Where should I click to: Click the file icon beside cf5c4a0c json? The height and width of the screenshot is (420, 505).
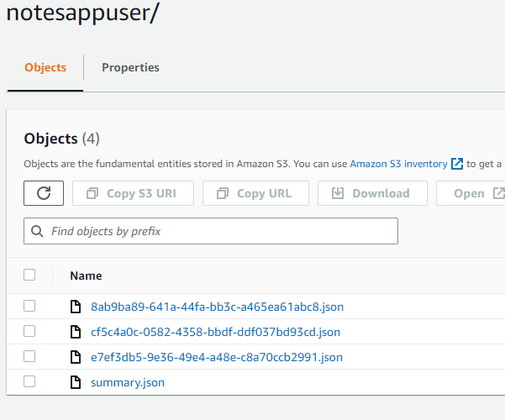pos(76,332)
